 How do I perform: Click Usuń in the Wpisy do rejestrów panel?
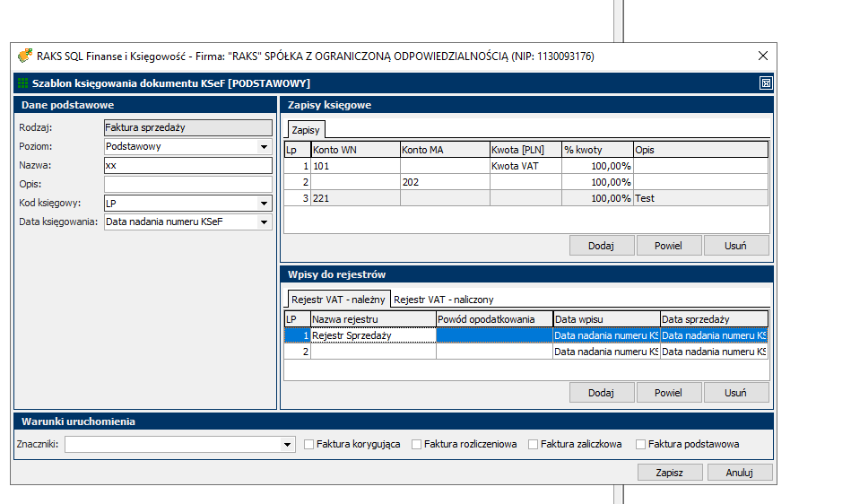pos(735,393)
